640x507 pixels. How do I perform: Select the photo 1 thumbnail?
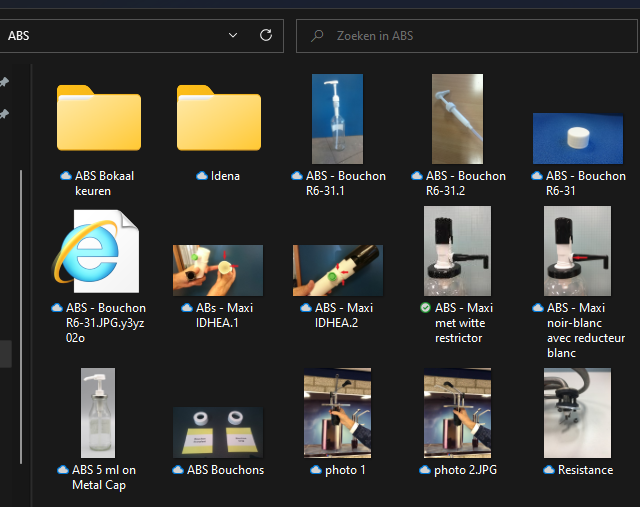[x=337, y=413]
